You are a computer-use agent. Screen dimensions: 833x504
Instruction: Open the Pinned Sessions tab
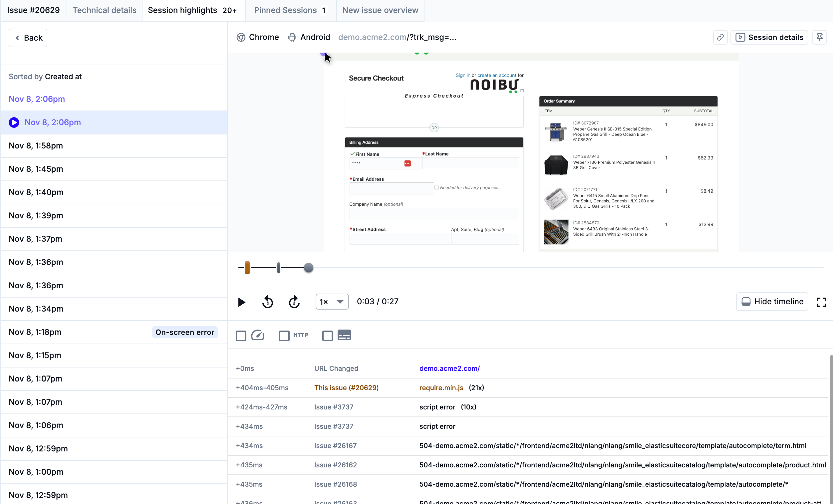(290, 10)
